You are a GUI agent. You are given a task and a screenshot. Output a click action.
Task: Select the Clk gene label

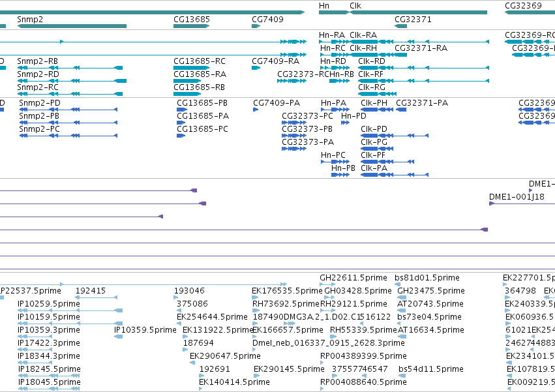[x=355, y=6]
